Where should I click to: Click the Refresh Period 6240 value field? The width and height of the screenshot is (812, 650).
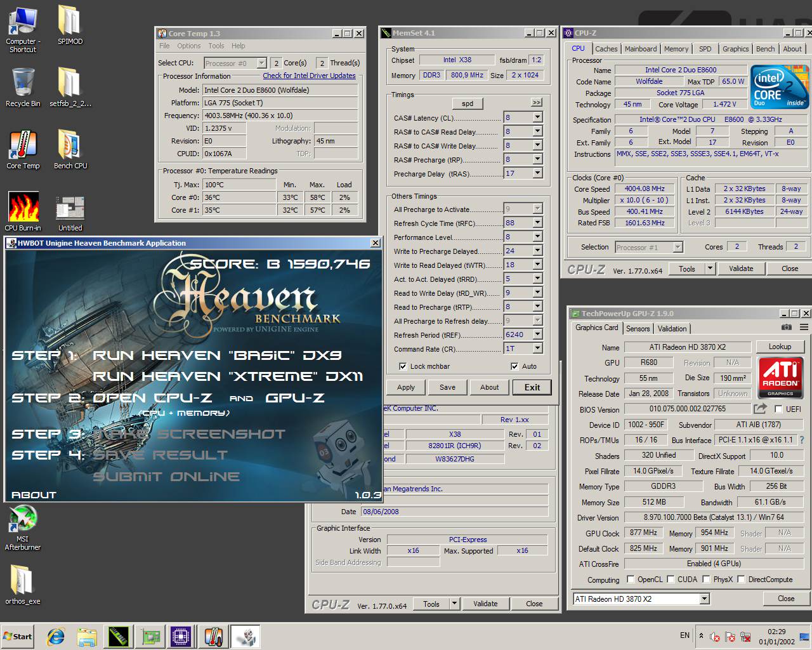click(x=518, y=335)
